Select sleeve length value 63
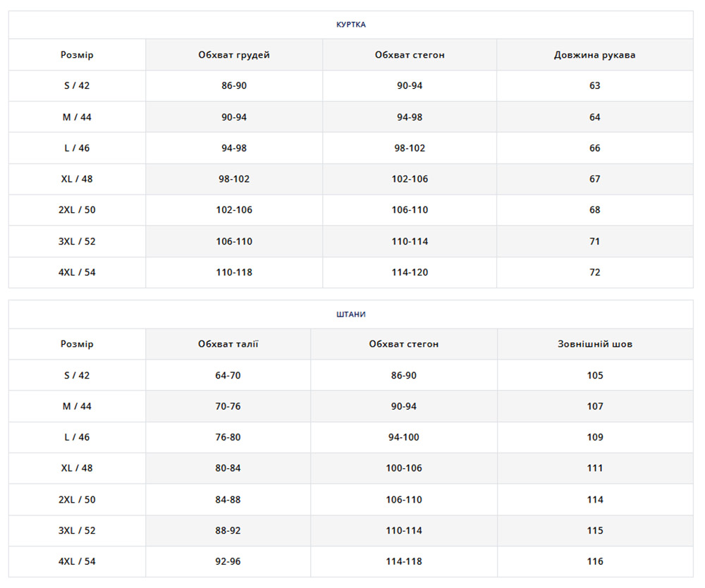705x588 pixels. coord(594,86)
